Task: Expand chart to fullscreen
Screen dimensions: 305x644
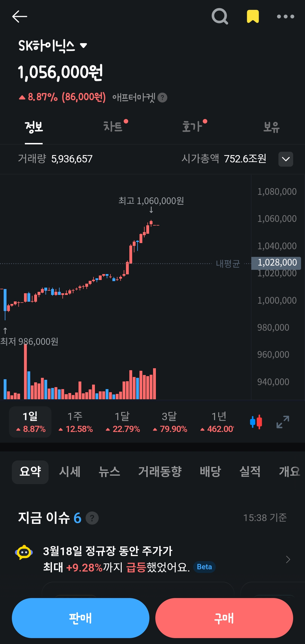Action: click(283, 422)
